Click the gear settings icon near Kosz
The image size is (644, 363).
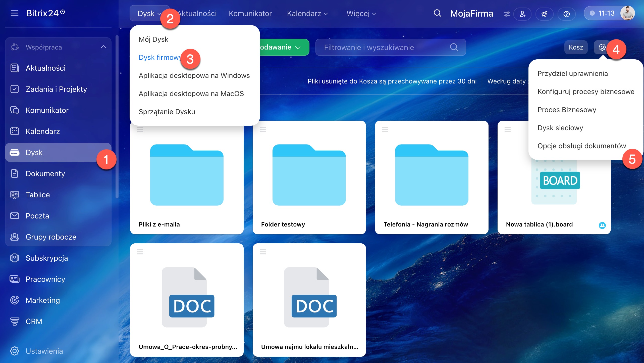click(x=602, y=47)
